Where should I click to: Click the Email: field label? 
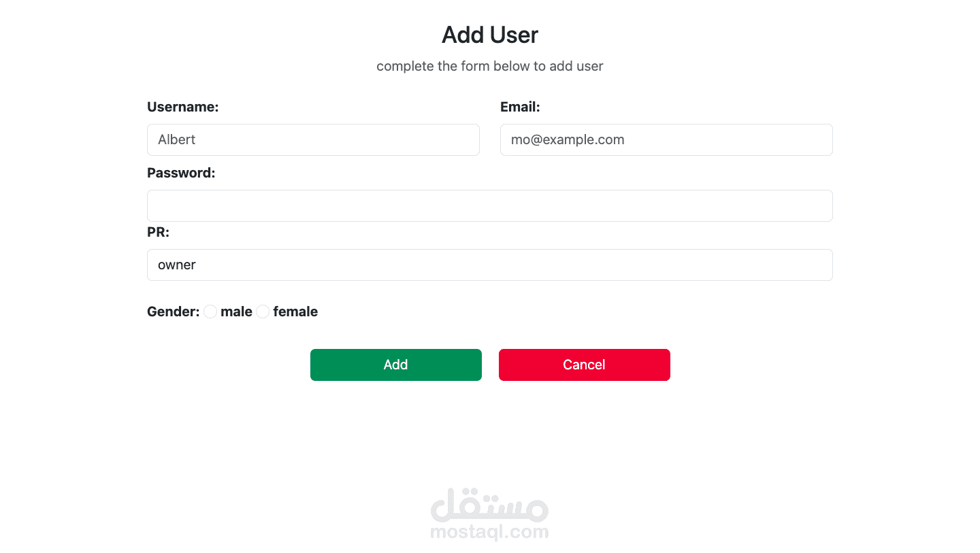[520, 107]
